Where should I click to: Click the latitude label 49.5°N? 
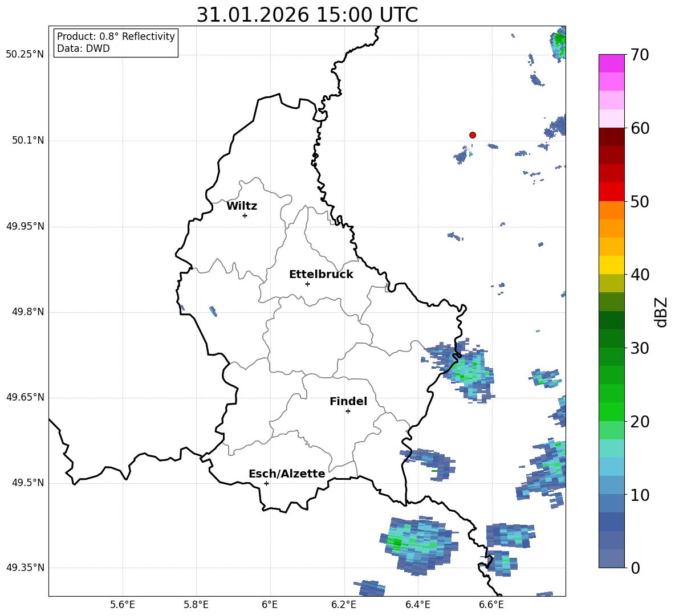click(28, 483)
